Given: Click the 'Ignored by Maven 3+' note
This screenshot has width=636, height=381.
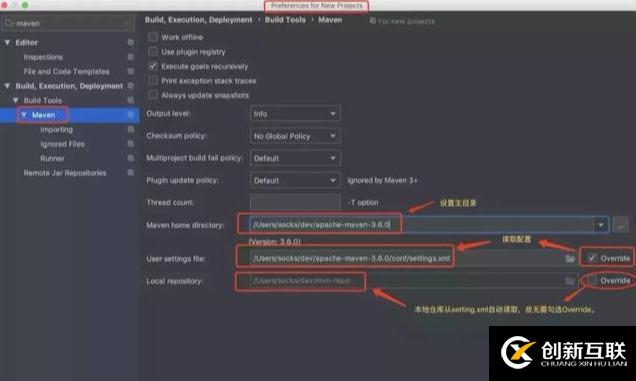Looking at the screenshot, I should (x=382, y=181).
